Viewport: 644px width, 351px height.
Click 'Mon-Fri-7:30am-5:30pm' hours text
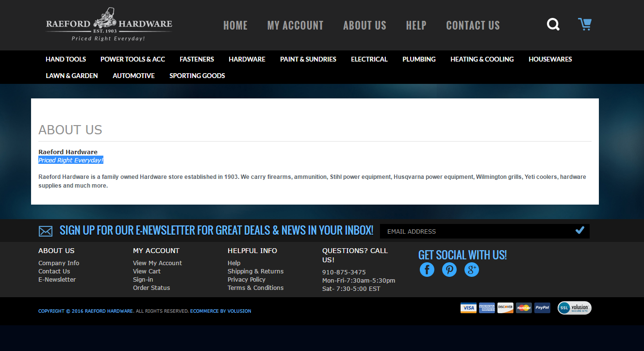(x=359, y=281)
